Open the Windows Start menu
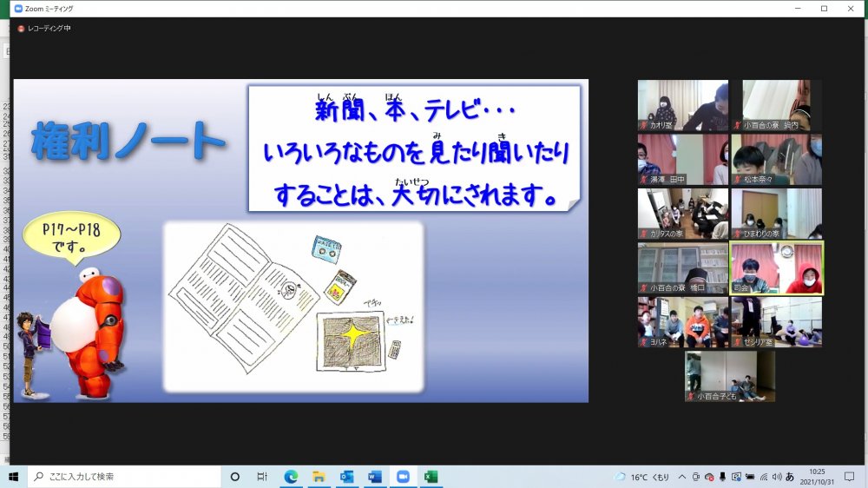Screen dimensions: 868x488 tap(13, 477)
